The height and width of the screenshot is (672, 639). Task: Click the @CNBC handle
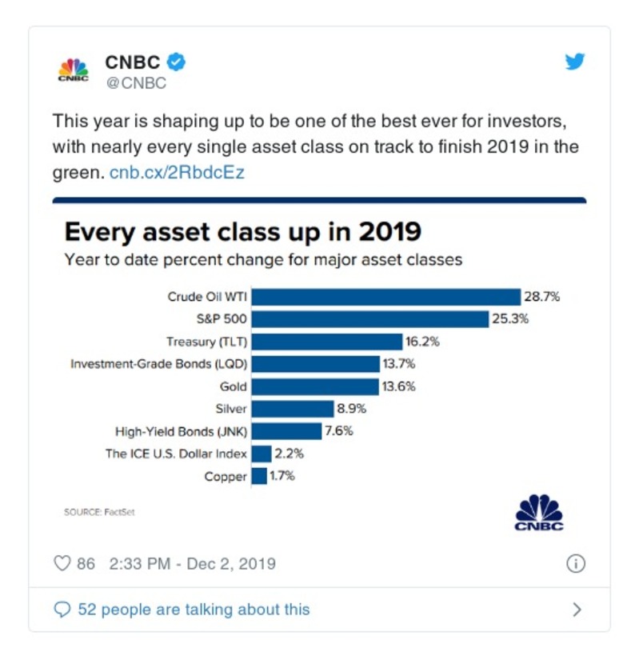135,82
